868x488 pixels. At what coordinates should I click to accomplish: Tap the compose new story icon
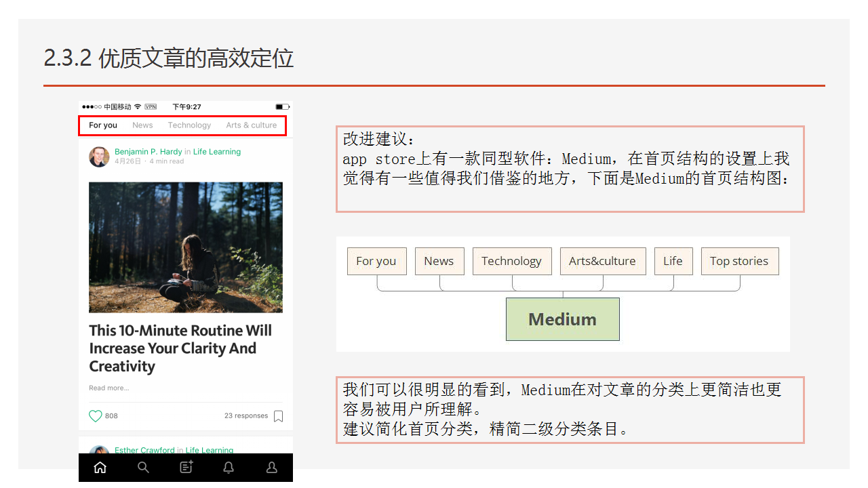click(x=186, y=467)
